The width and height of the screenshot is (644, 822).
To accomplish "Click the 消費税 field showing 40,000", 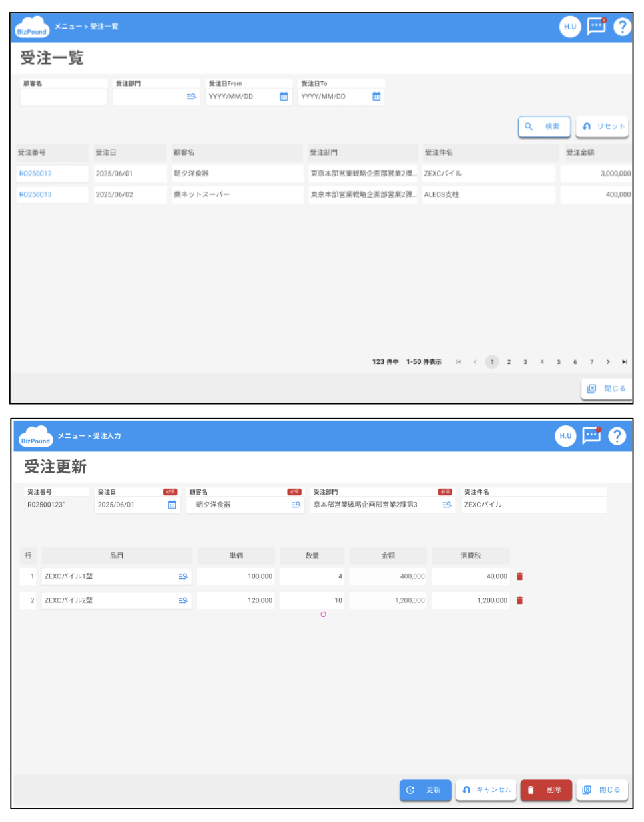I will [471, 576].
